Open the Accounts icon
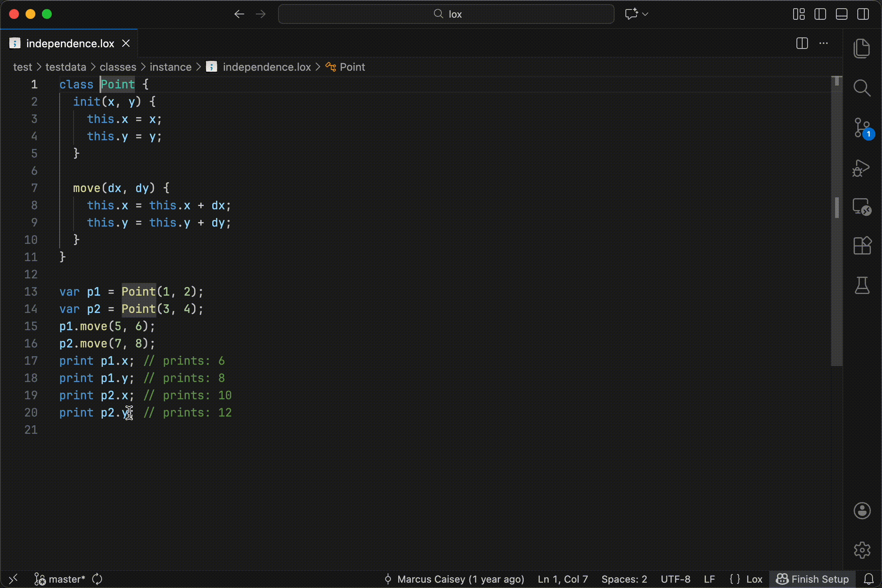 click(862, 511)
